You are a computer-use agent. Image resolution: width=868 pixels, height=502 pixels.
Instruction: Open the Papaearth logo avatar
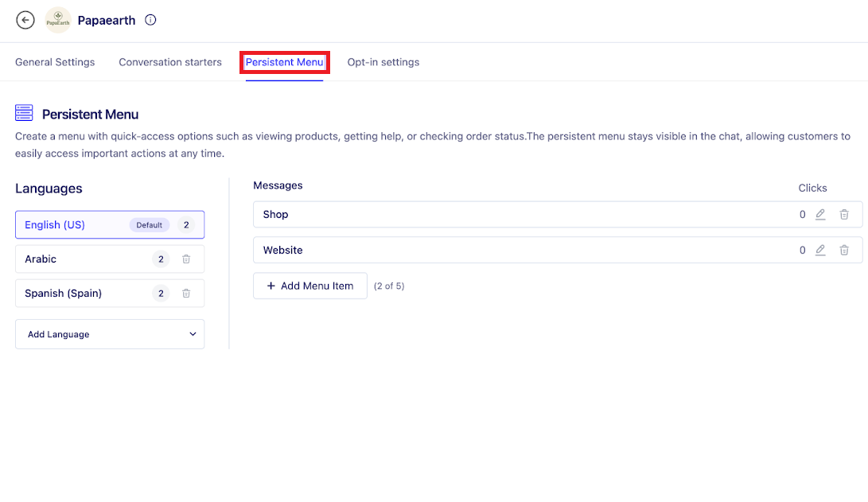58,20
